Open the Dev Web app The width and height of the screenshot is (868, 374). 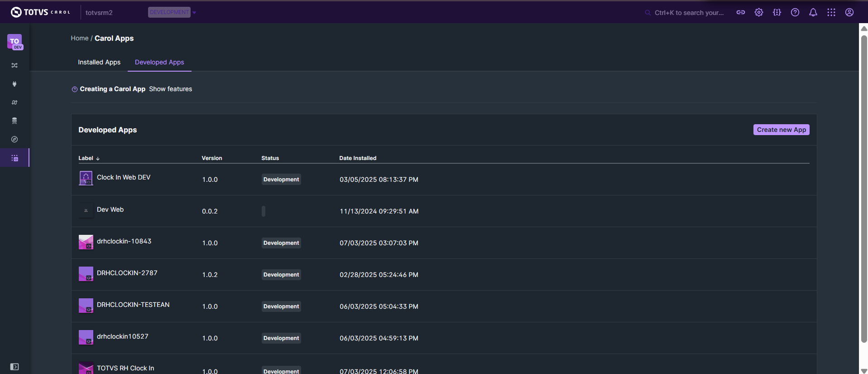click(x=110, y=209)
